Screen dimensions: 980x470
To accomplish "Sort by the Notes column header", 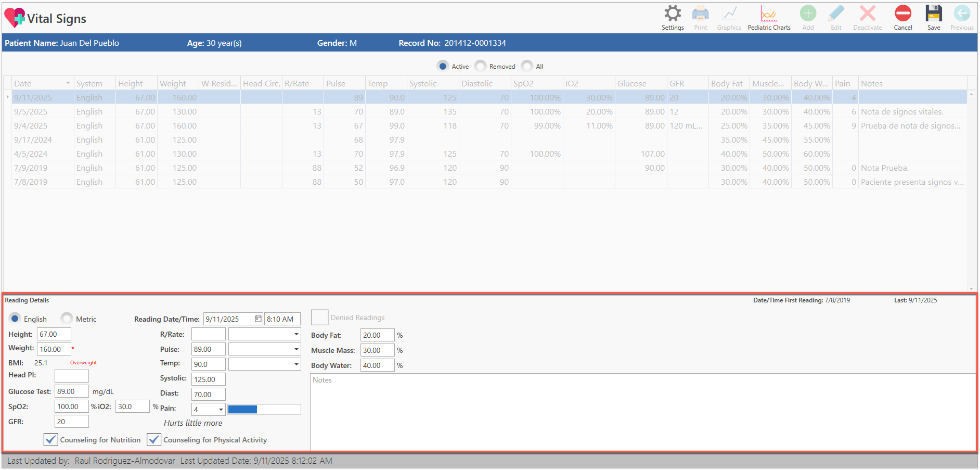I will pos(912,83).
